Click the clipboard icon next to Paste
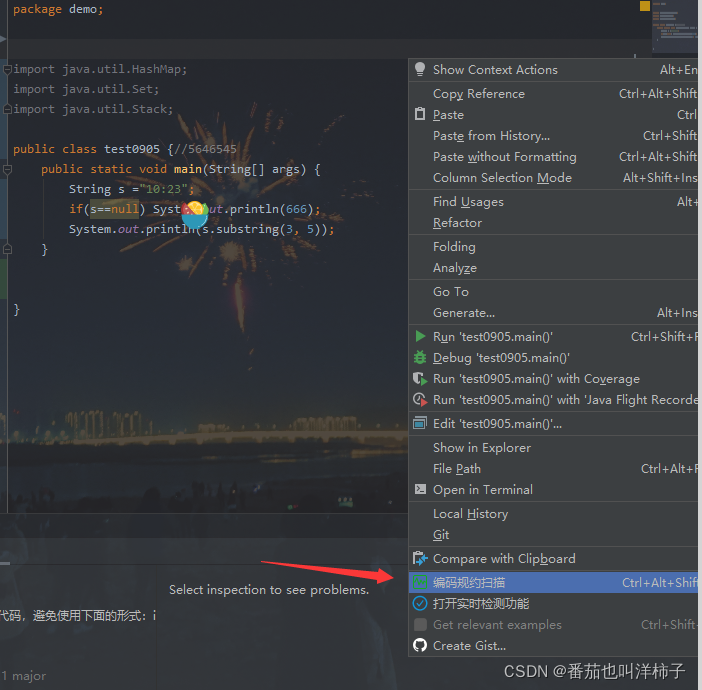 click(419, 114)
